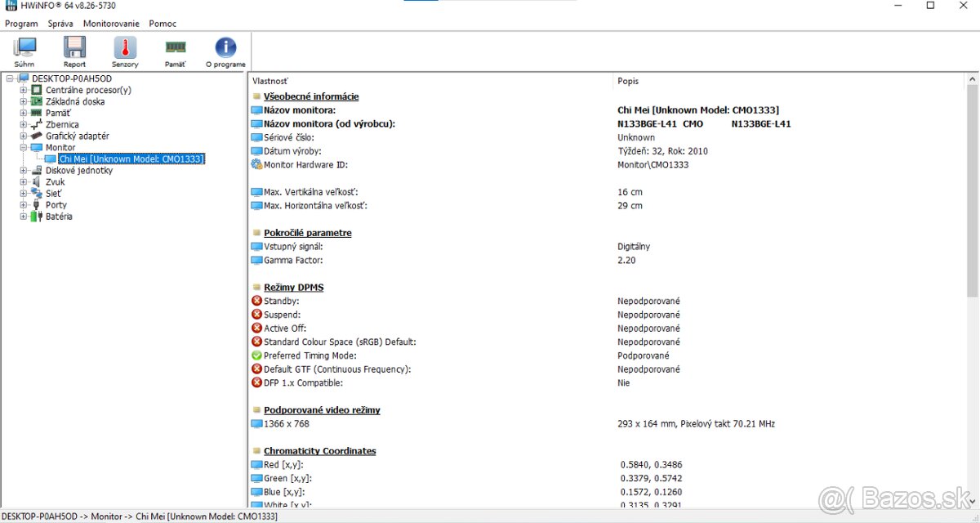Select the Grafický adaptér tree icon
This screenshot has width=980, height=523.
(36, 136)
